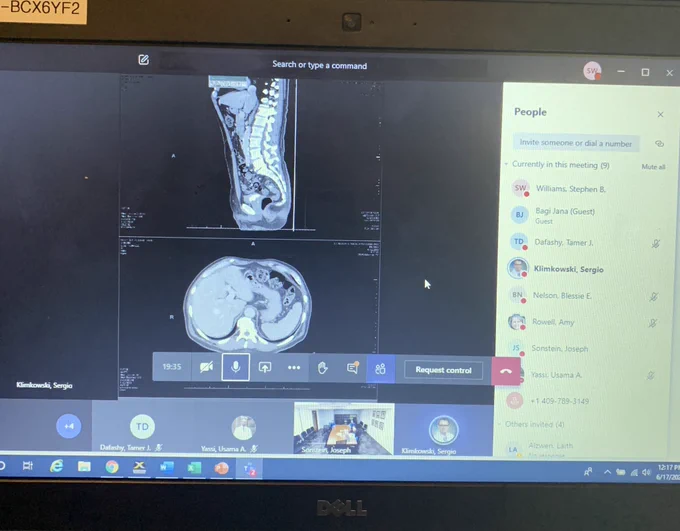Open the share content tray icon

(265, 367)
